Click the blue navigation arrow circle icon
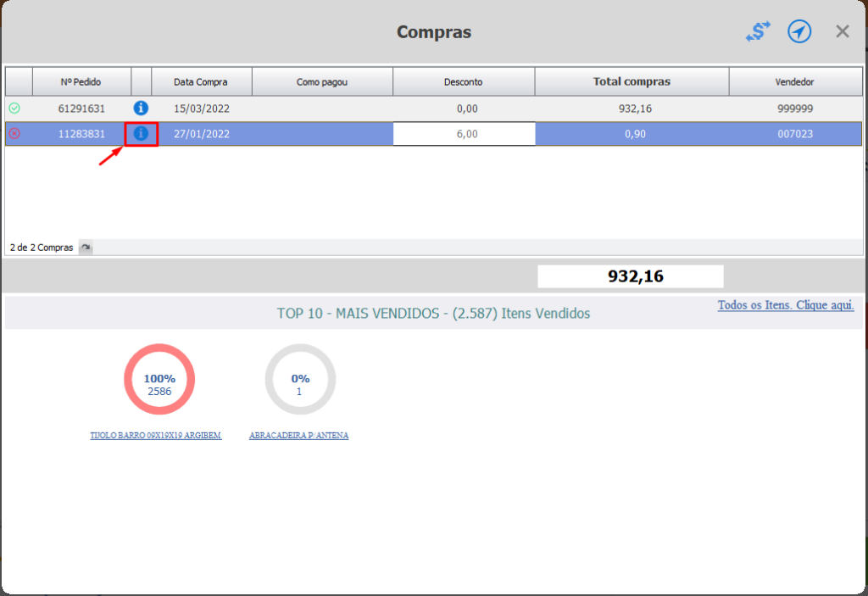This screenshot has height=596, width=868. 799,31
